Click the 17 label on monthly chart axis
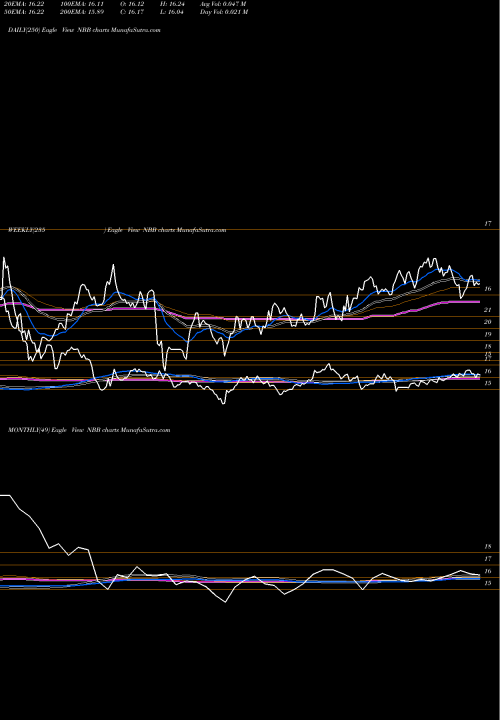 pos(488,559)
